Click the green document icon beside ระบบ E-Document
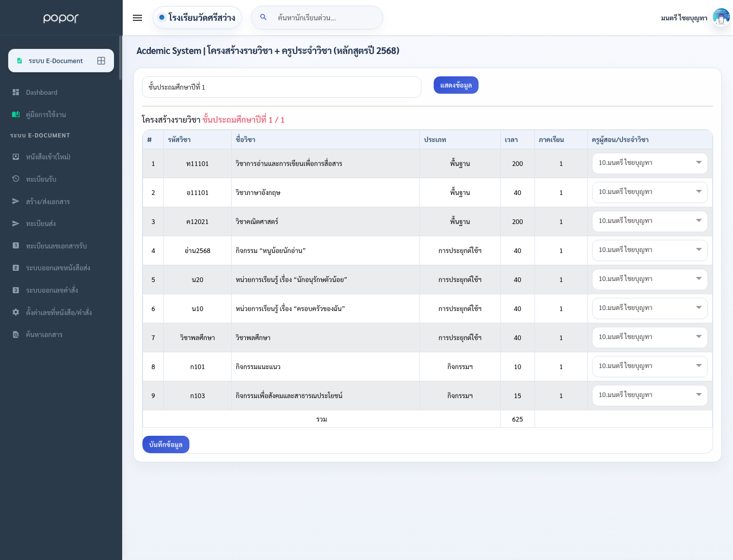The height and width of the screenshot is (560, 733). pos(19,61)
